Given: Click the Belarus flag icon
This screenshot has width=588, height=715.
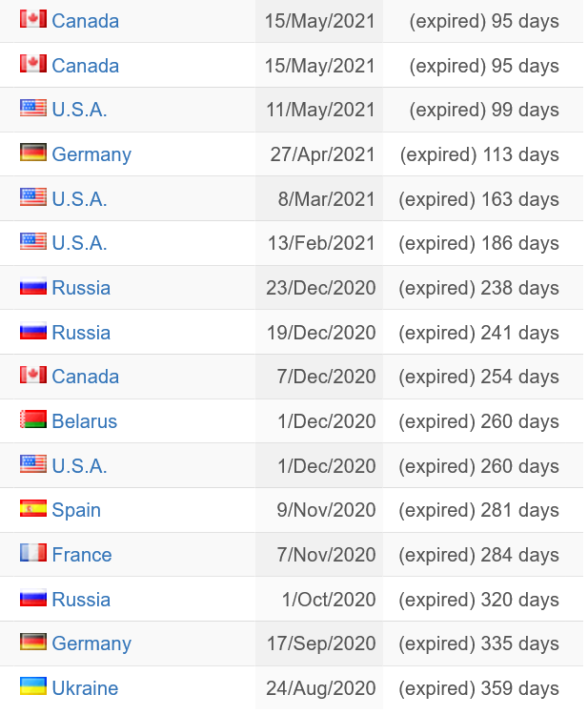Looking at the screenshot, I should (x=33, y=419).
